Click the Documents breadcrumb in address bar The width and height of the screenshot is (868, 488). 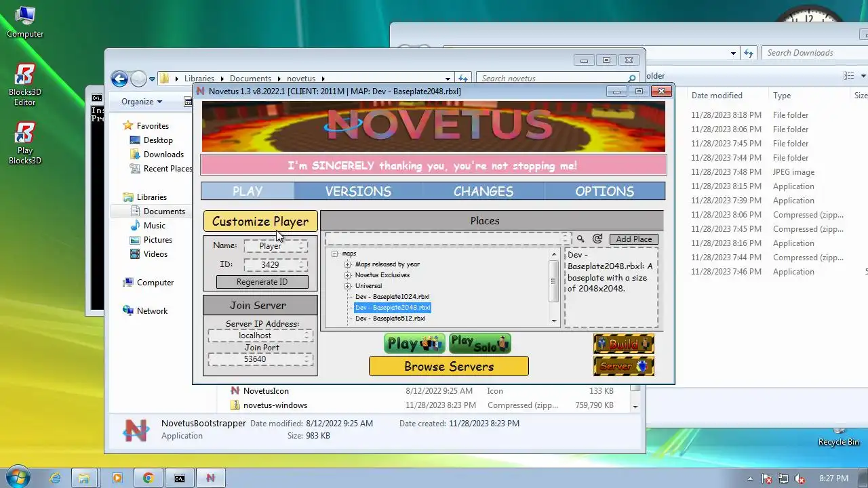pyautogui.click(x=250, y=79)
